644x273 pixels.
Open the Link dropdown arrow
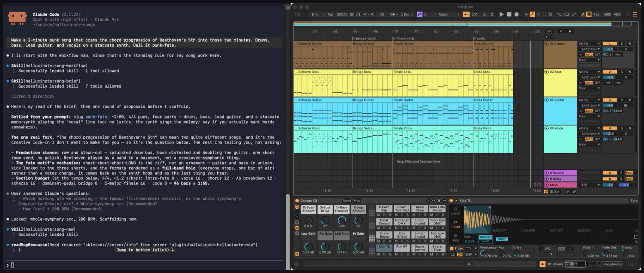[324, 14]
